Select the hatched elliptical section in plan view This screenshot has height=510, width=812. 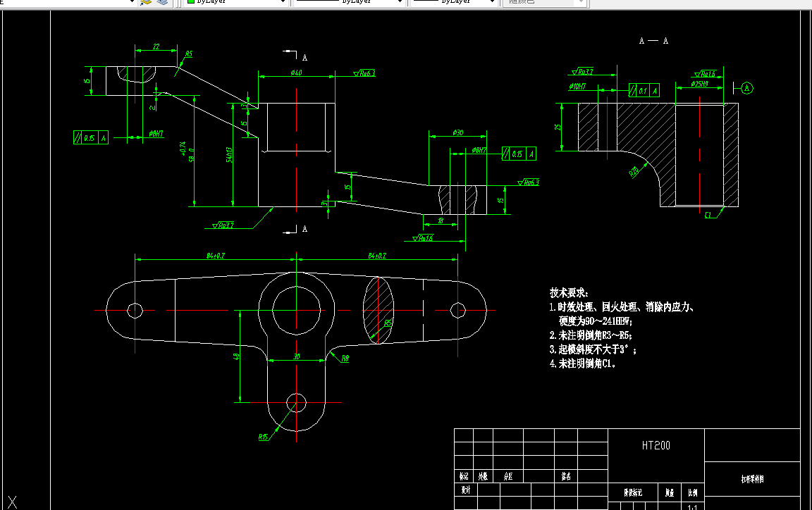[x=378, y=310]
